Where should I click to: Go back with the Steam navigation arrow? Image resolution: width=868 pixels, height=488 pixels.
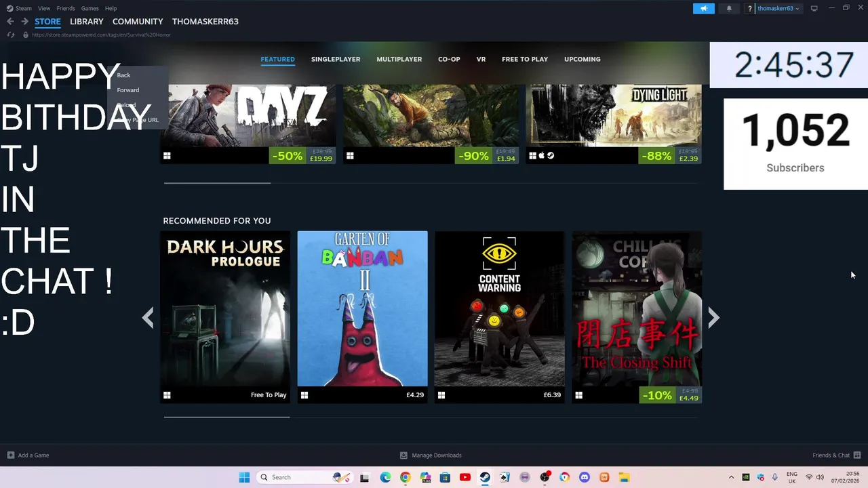(10, 22)
